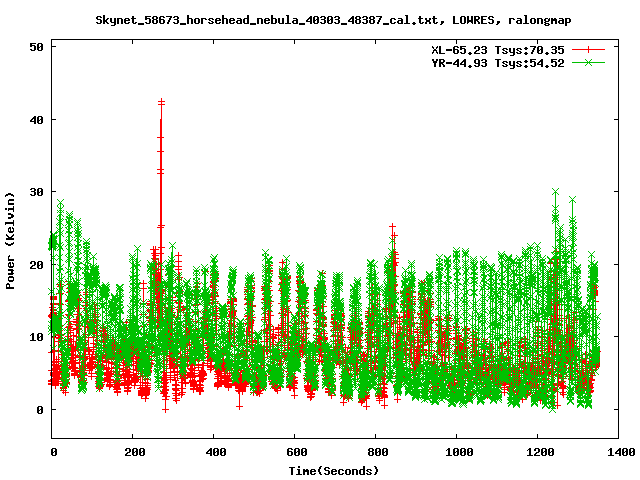Image resolution: width=640 pixels, height=480 pixels.
Task: Select the YR-44.93 Tsys:54.52 legend label
Action: coord(498,63)
